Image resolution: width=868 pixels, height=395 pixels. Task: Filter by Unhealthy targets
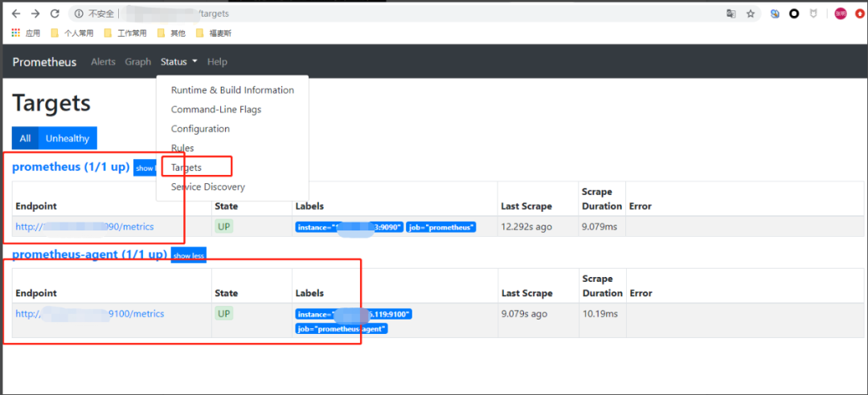coord(68,138)
